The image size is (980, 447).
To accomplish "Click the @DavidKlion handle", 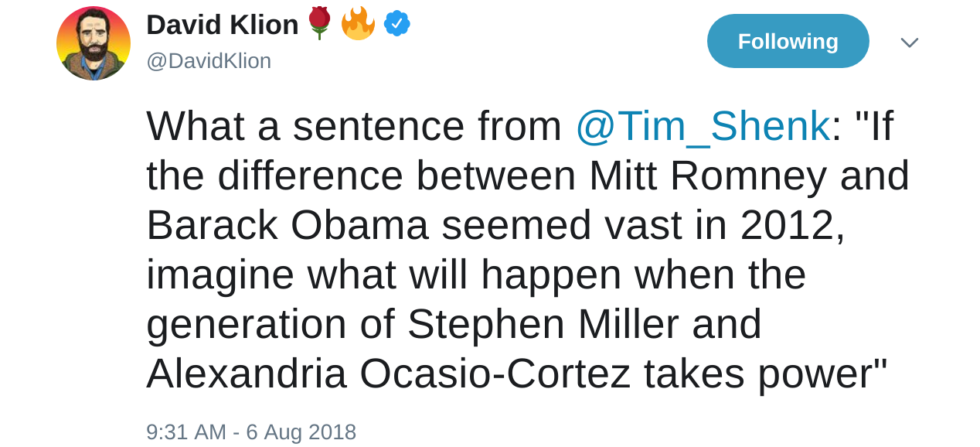I will (209, 60).
